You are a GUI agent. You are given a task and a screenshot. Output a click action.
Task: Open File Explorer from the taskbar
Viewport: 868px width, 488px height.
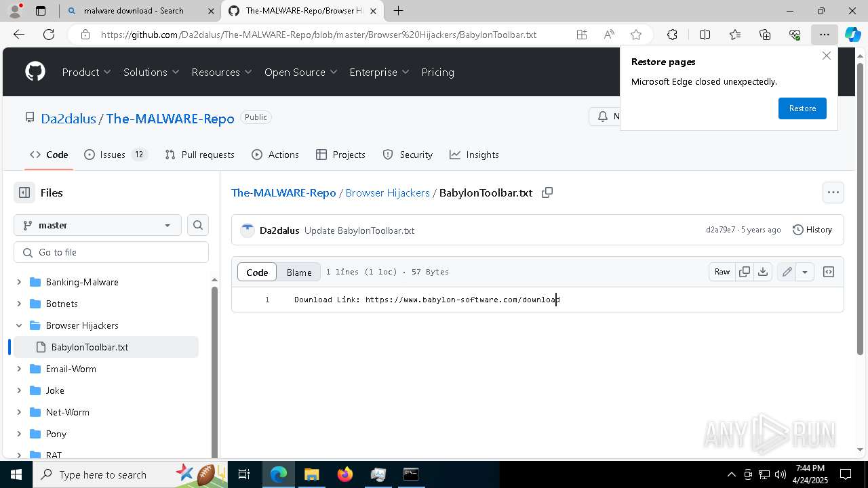pyautogui.click(x=311, y=474)
